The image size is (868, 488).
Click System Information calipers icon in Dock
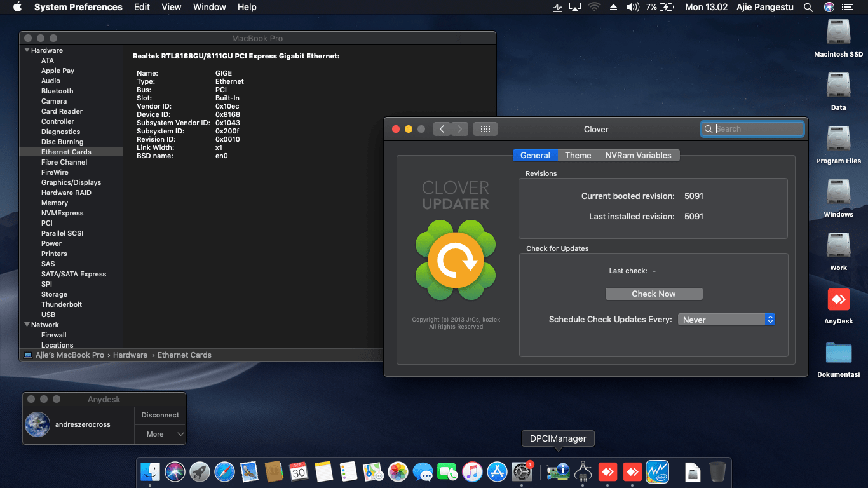(583, 471)
